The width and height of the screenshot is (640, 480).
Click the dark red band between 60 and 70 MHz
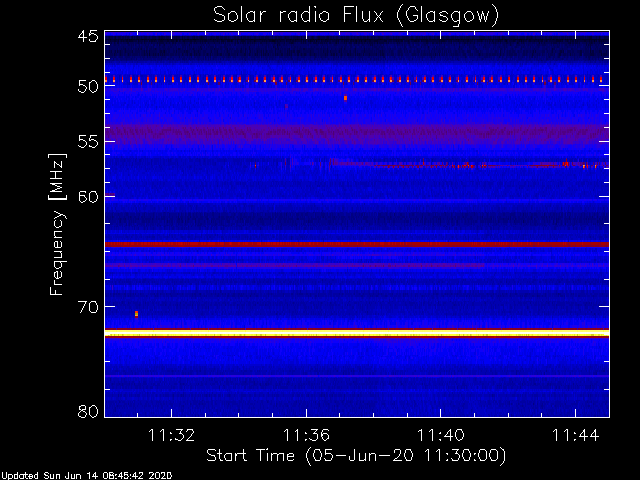(357, 244)
